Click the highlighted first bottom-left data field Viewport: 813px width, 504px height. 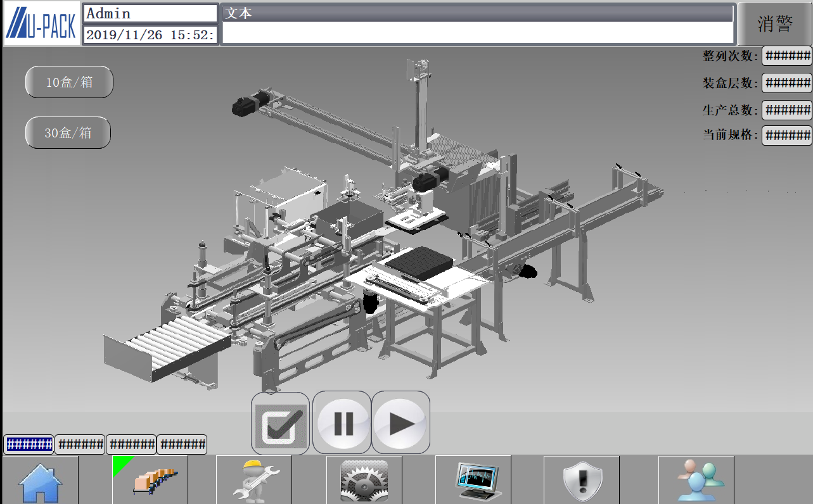(29, 444)
